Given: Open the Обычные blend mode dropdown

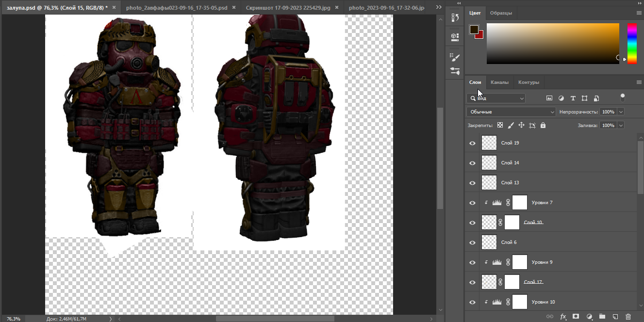Looking at the screenshot, I should tap(512, 112).
